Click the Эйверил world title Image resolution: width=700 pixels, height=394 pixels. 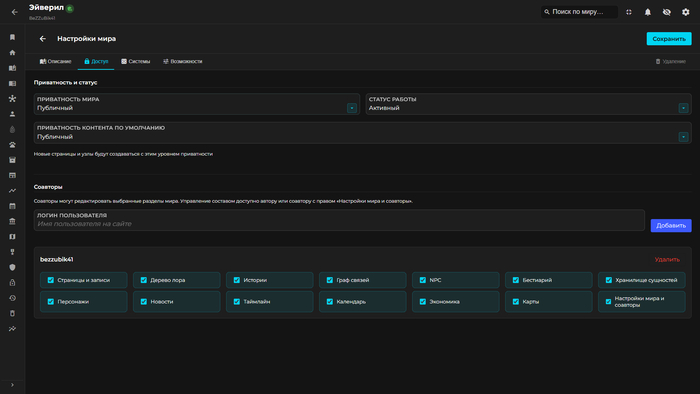click(x=46, y=8)
